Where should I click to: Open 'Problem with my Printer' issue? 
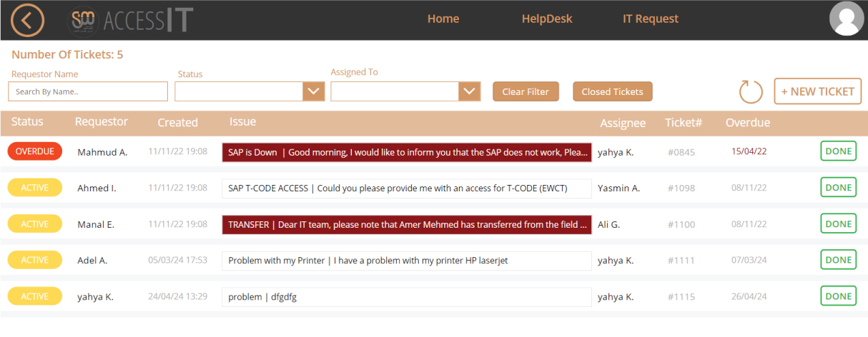click(407, 261)
